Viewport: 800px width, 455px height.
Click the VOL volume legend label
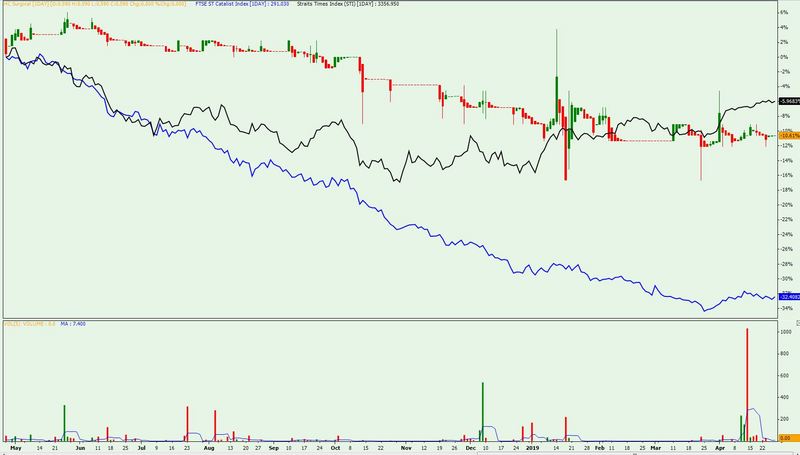(x=29, y=323)
